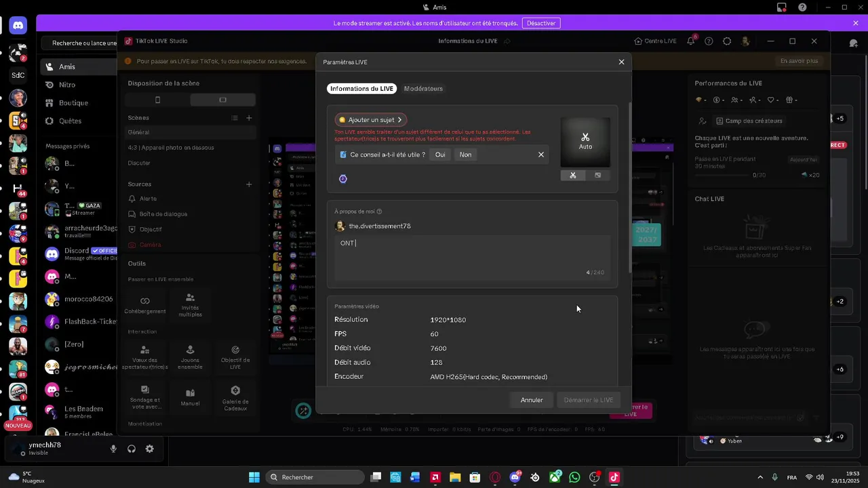This screenshot has height=488, width=868.
Task: Click Démarrer le LIVE button
Action: [589, 400]
